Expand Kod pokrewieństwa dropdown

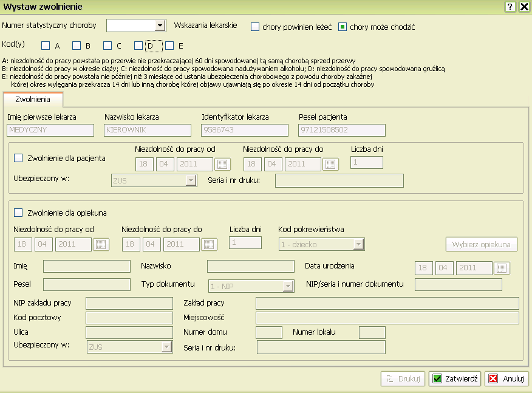click(358, 244)
